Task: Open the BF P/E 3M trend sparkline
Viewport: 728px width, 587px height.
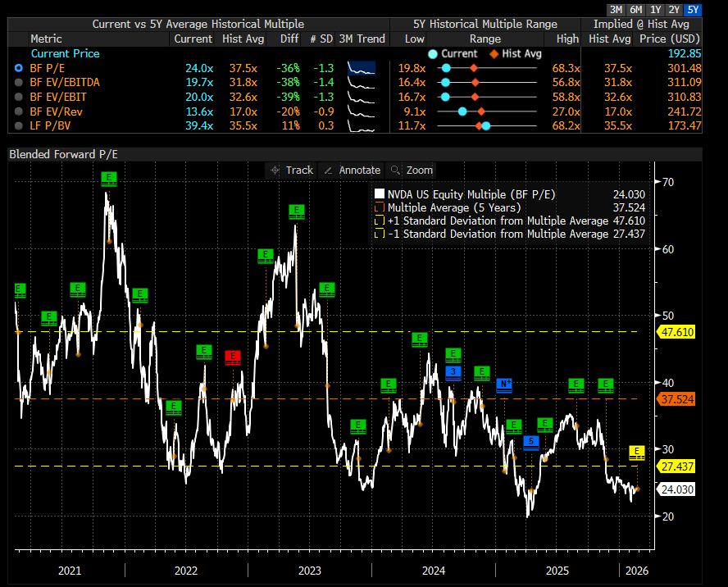Action: 361,68
